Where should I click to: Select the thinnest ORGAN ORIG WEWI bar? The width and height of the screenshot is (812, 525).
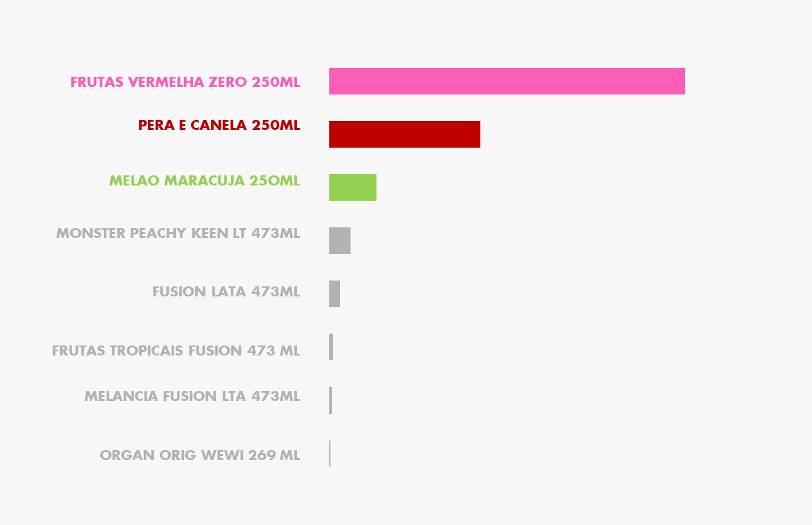(330, 454)
